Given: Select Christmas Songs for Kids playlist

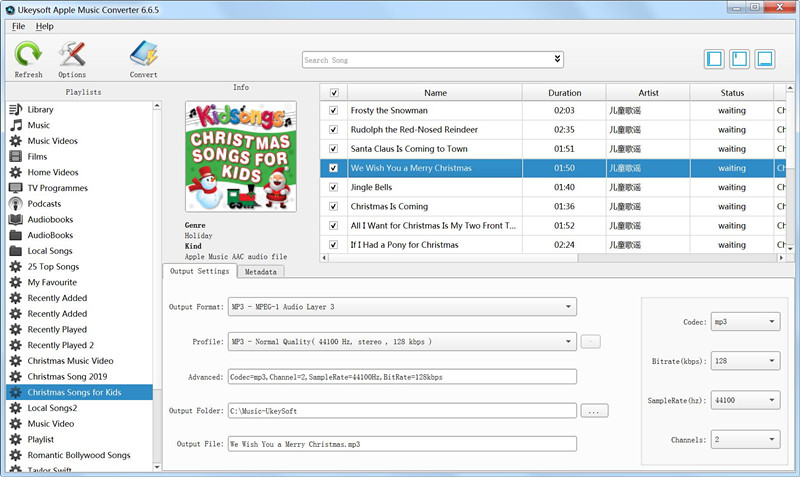Looking at the screenshot, I should click(80, 392).
